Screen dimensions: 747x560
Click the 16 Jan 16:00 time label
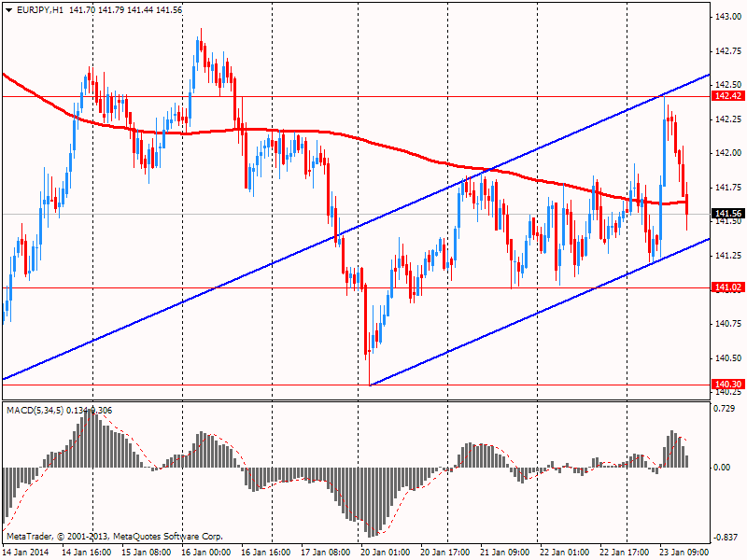tap(266, 552)
